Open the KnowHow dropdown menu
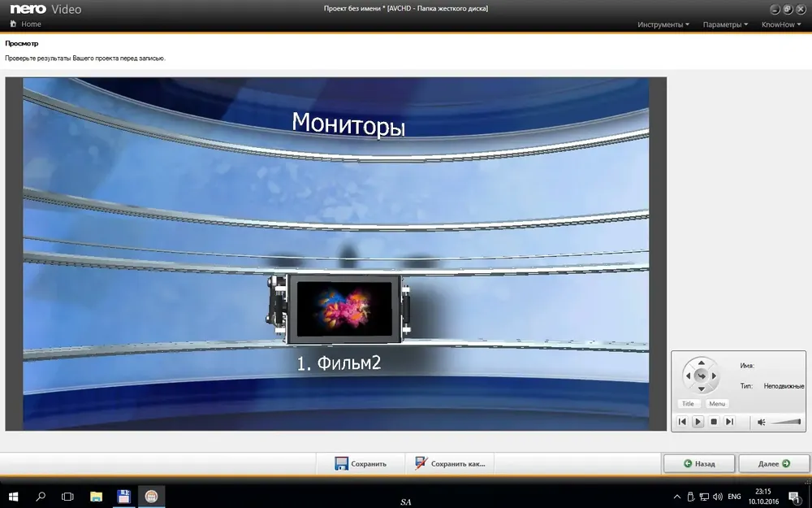The height and width of the screenshot is (508, 812). tap(781, 24)
